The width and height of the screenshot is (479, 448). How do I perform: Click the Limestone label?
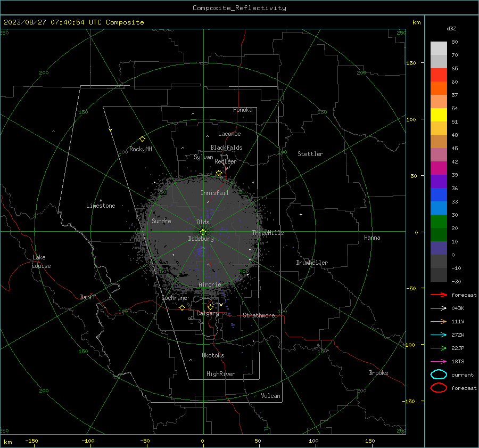tap(101, 206)
